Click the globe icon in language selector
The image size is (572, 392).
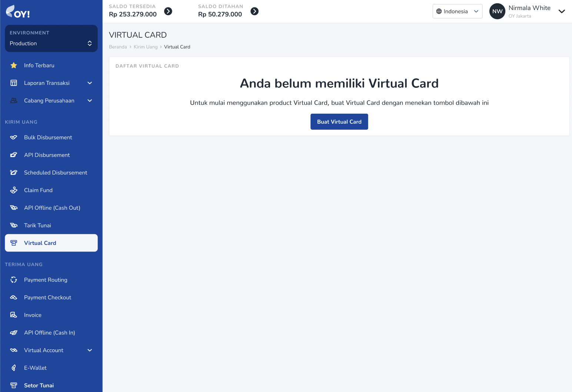pos(439,11)
